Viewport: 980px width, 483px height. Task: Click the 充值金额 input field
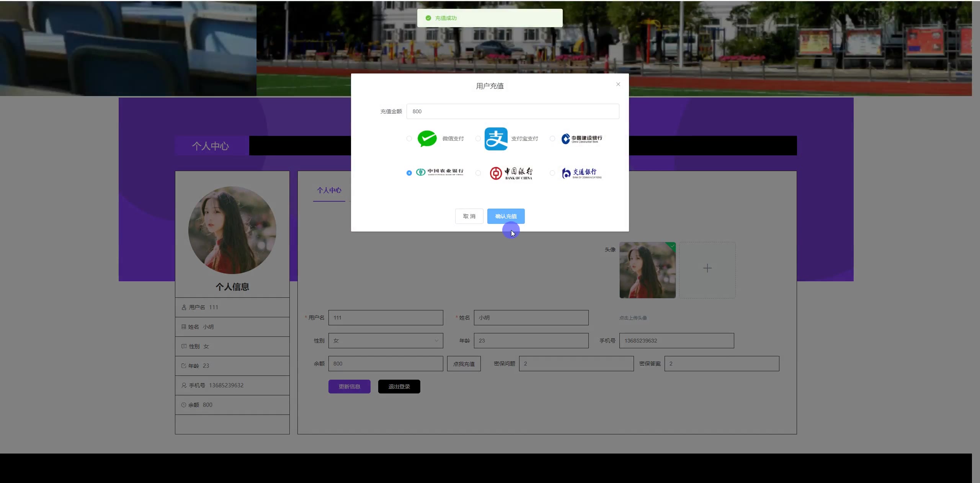coord(513,111)
